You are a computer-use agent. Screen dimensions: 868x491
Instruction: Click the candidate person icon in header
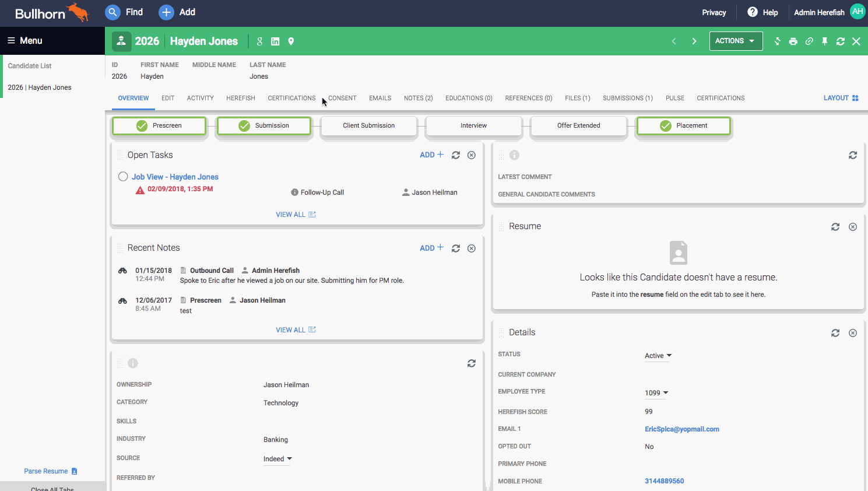(121, 41)
